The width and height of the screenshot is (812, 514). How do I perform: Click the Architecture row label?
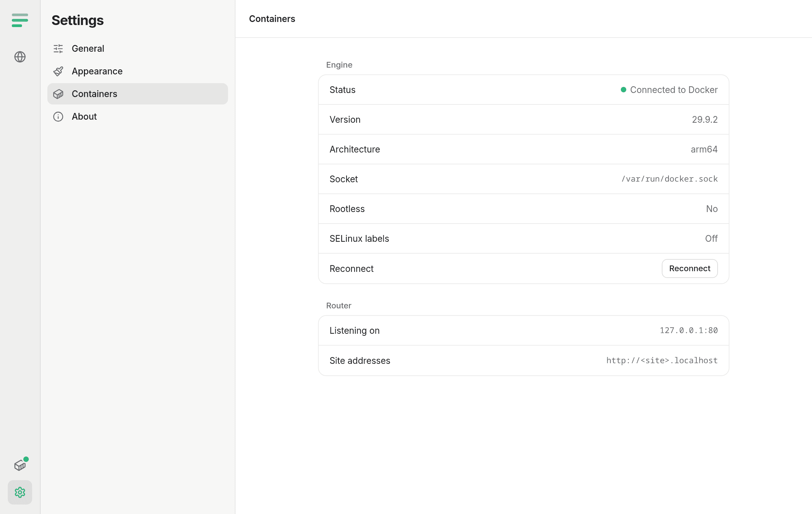(355, 149)
